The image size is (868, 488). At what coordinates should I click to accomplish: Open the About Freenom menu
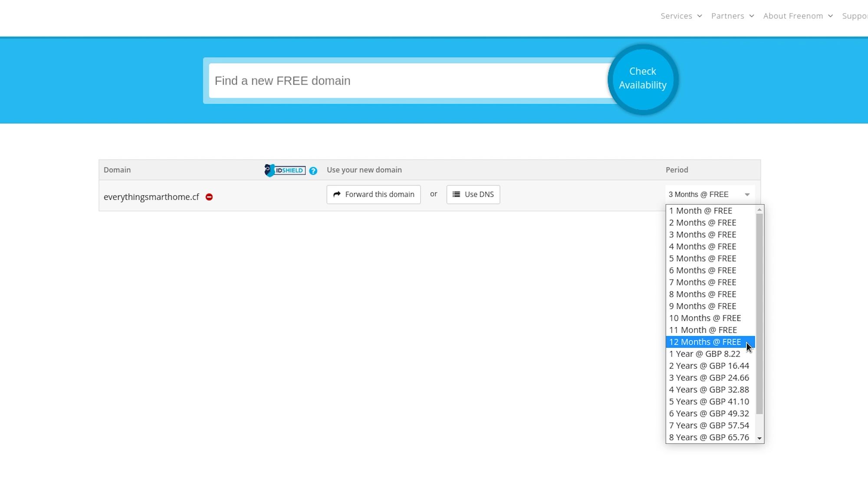click(798, 16)
